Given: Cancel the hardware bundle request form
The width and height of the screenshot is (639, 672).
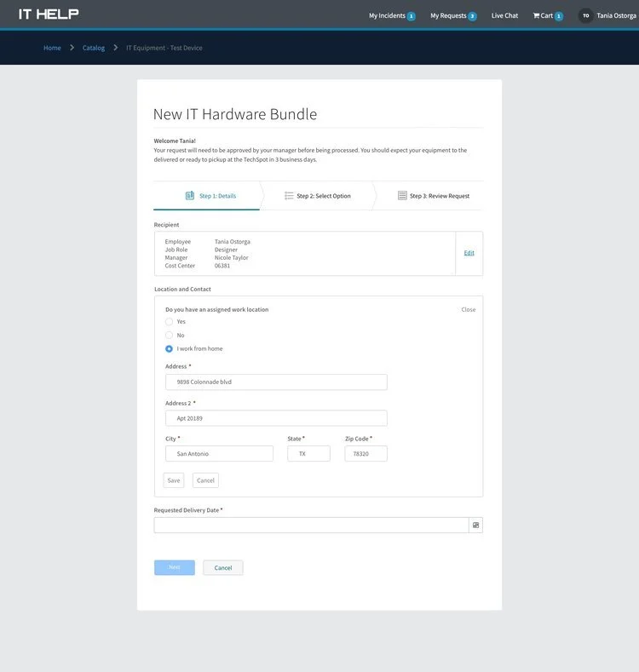Looking at the screenshot, I should (x=223, y=568).
